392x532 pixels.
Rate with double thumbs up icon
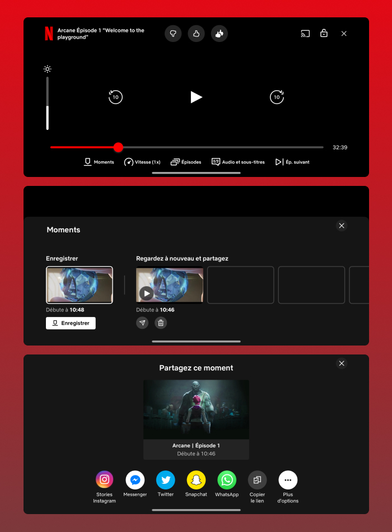(220, 34)
